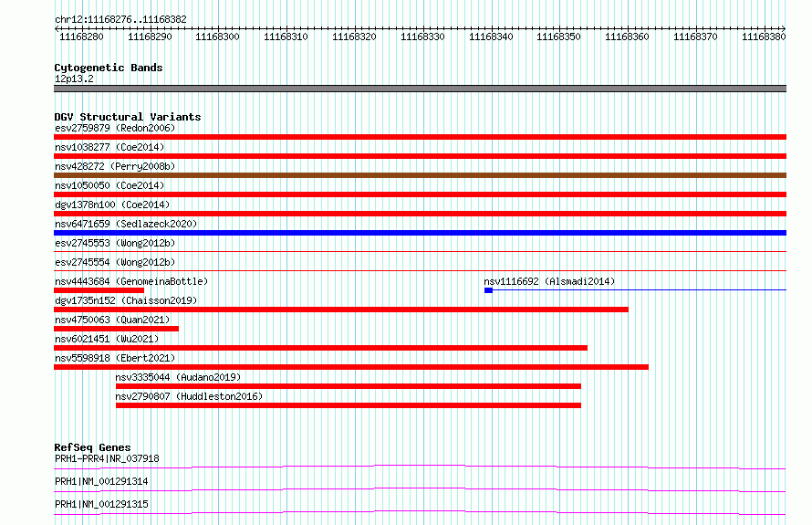
Task: Click the PRH1-PRR4 magenta gene line
Action: pyautogui.click(x=420, y=467)
